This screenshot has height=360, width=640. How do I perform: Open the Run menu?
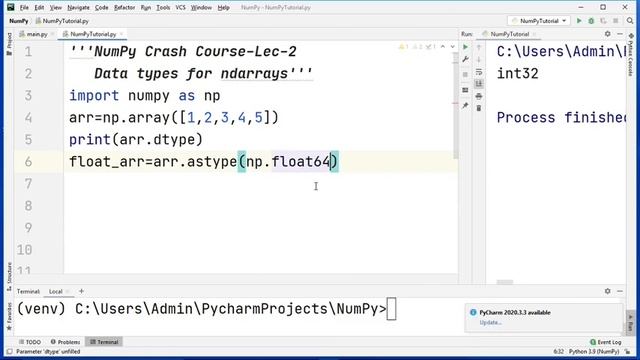146,7
